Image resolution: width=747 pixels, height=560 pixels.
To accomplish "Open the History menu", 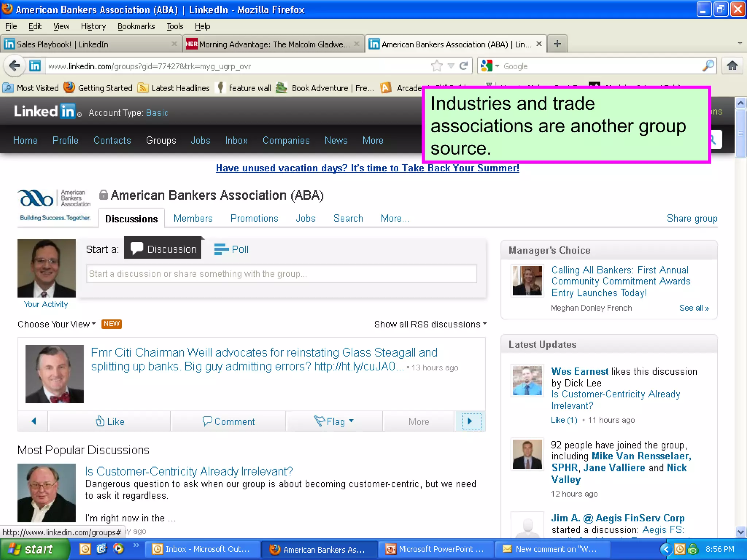I will [93, 26].
